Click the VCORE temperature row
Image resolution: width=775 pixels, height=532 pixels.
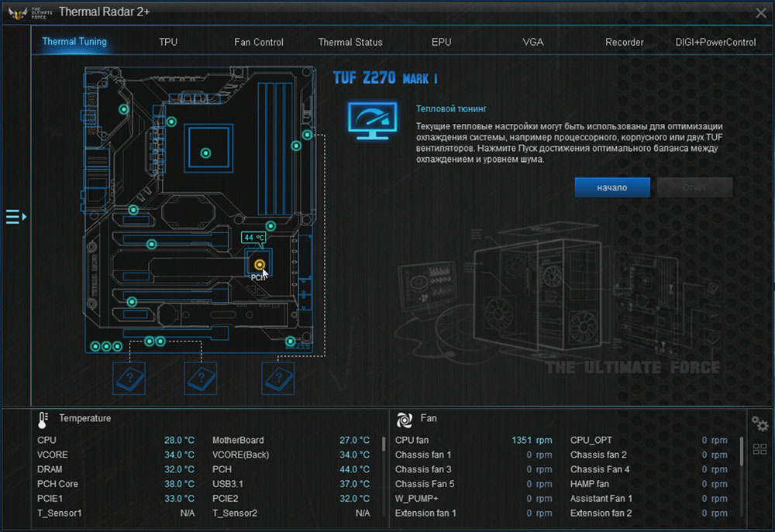[x=115, y=455]
